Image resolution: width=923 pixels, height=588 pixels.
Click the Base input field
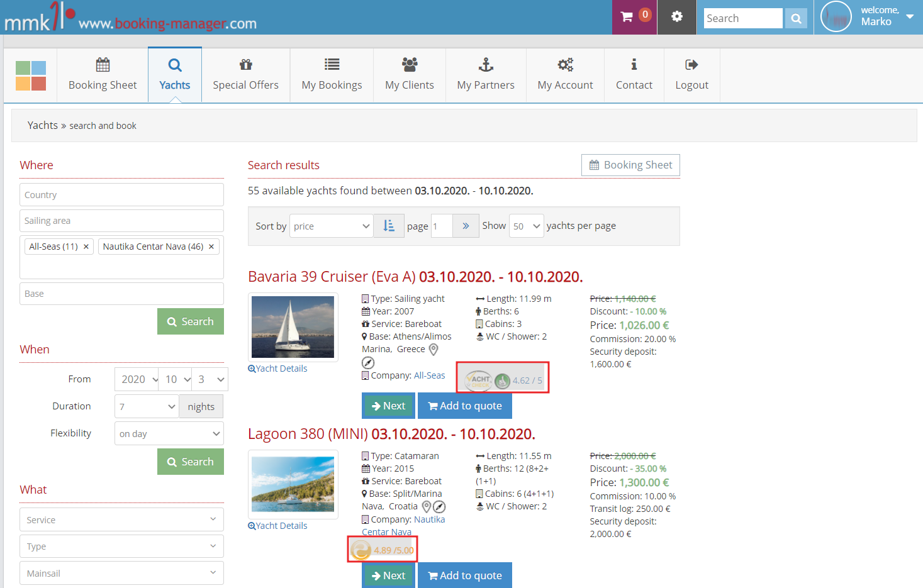pyautogui.click(x=121, y=294)
